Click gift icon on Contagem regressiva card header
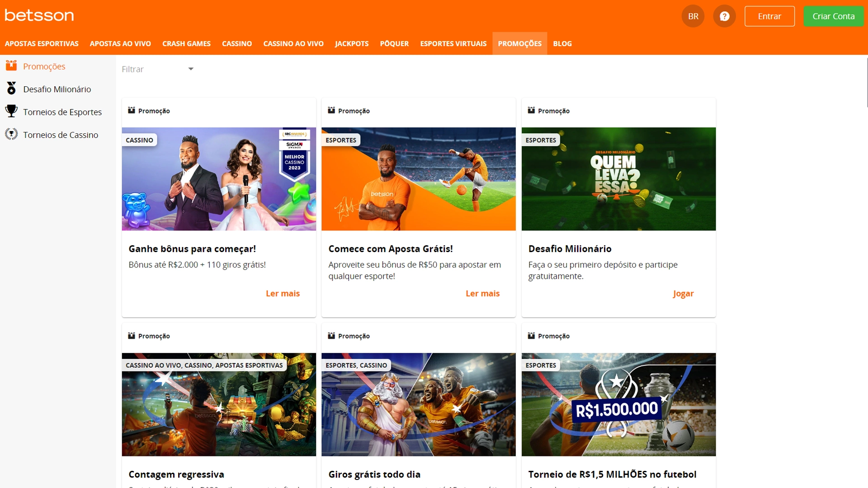Screen dimensions: 868x488 pos(132,336)
